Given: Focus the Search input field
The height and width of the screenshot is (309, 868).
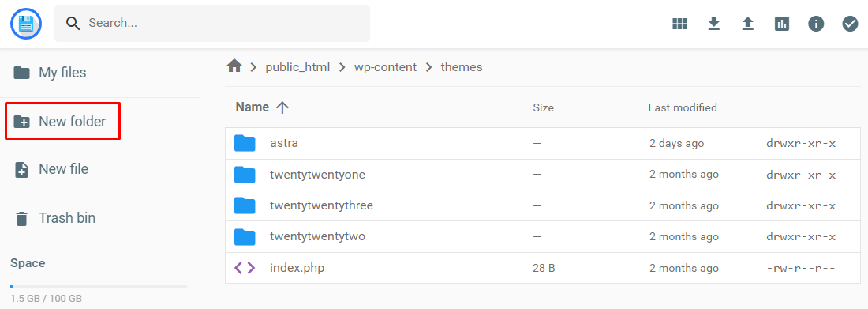Looking at the screenshot, I should 212,23.
